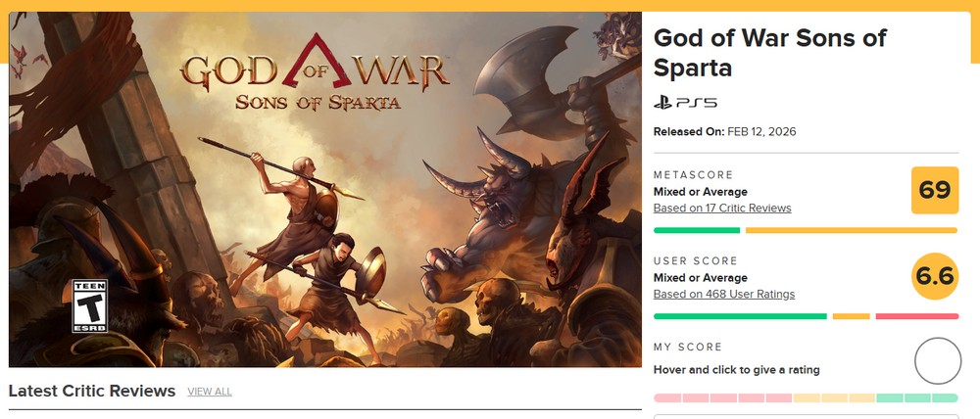The width and height of the screenshot is (980, 419).
Task: Select the yellow portion of User Score bar
Action: tap(851, 316)
